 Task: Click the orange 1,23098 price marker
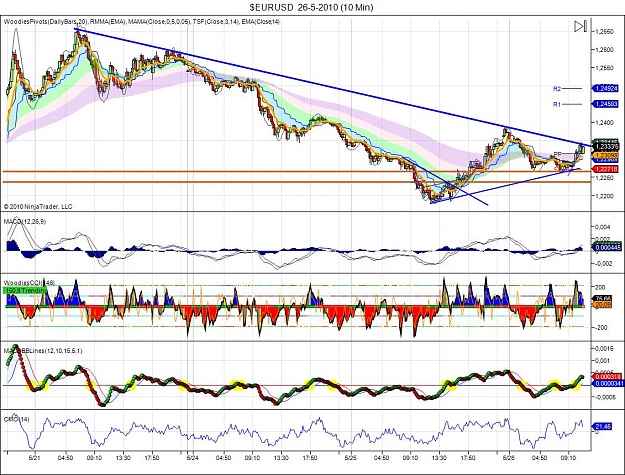click(605, 155)
